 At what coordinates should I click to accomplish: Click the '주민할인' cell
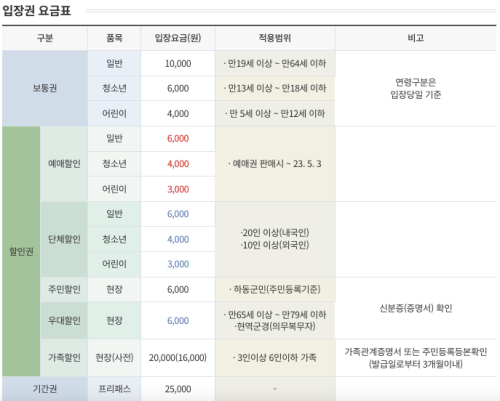[x=64, y=289]
